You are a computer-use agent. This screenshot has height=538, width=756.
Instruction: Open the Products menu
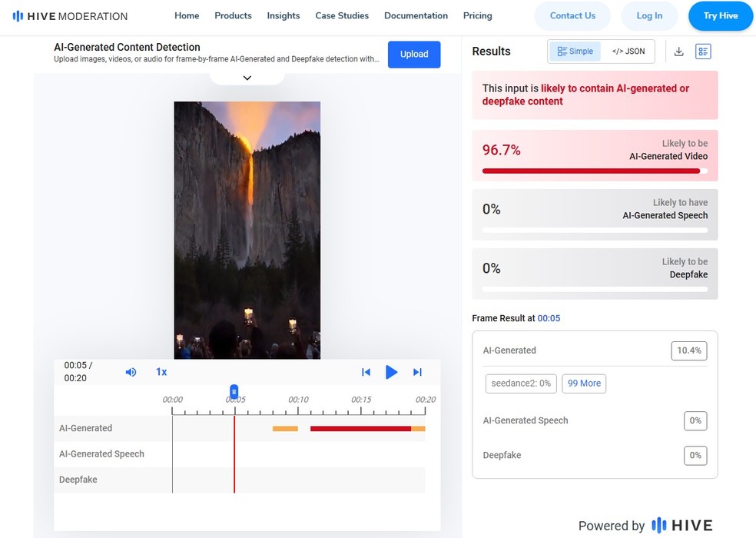click(233, 16)
